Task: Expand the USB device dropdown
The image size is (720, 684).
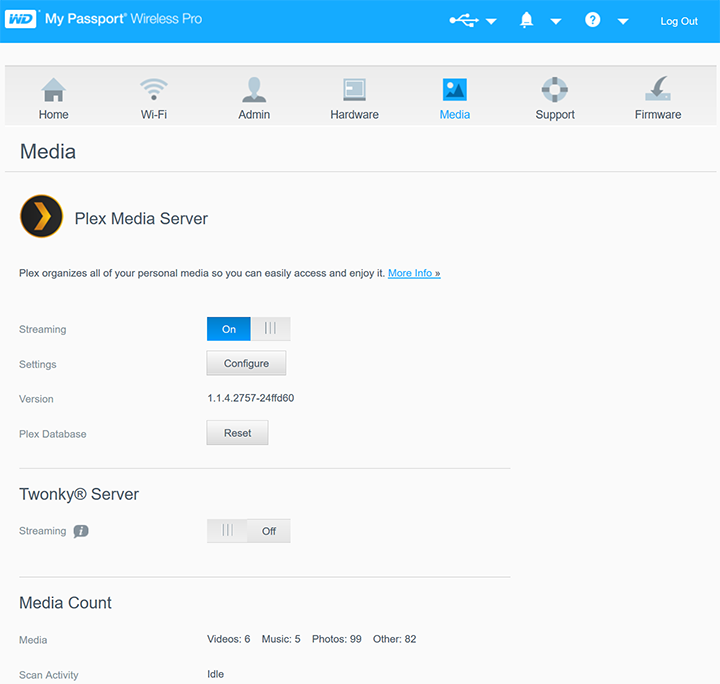Action: pos(473,20)
